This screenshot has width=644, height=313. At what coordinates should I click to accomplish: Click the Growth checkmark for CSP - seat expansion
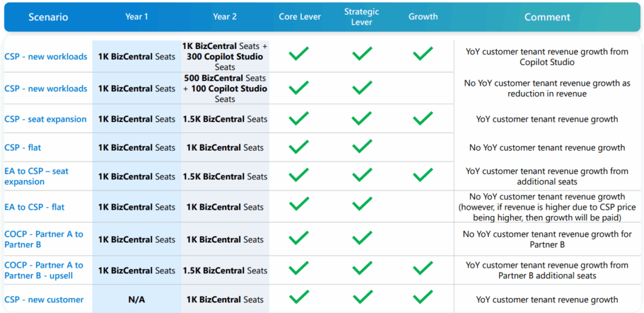(x=423, y=118)
